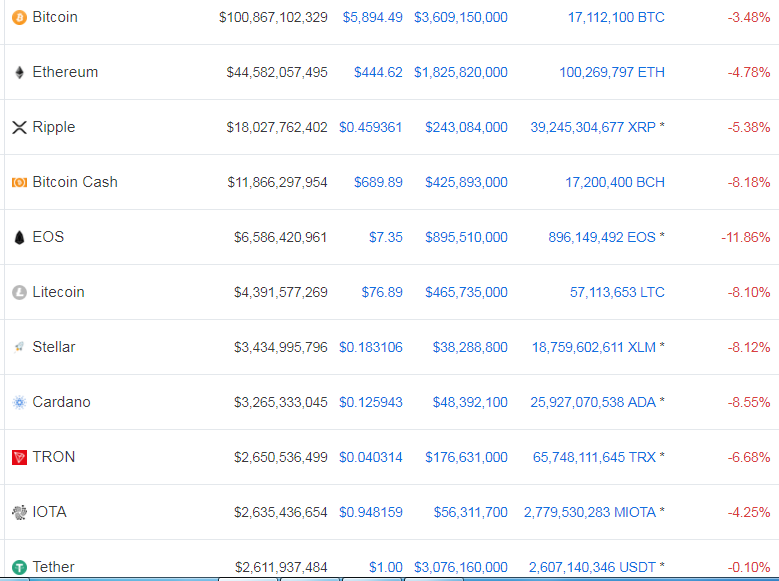Click supply 18,759,602,611 XLM

point(594,347)
